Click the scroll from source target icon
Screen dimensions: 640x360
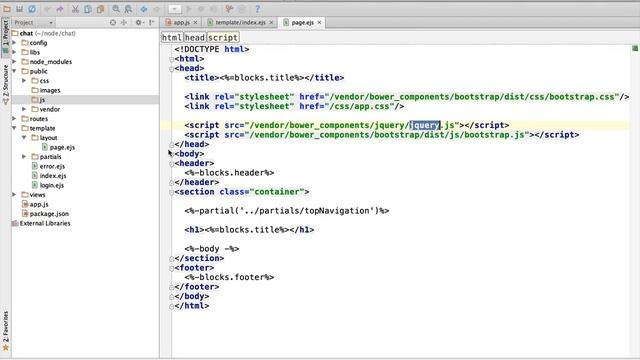[113, 22]
